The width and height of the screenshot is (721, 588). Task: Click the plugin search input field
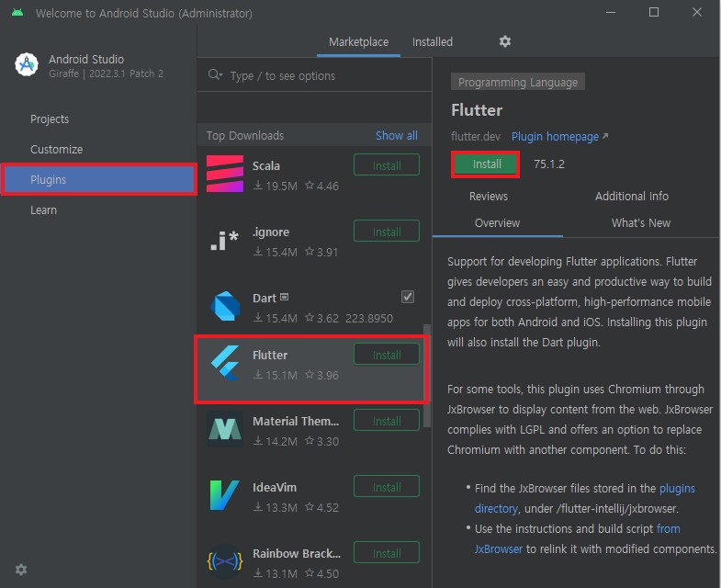[x=315, y=75]
